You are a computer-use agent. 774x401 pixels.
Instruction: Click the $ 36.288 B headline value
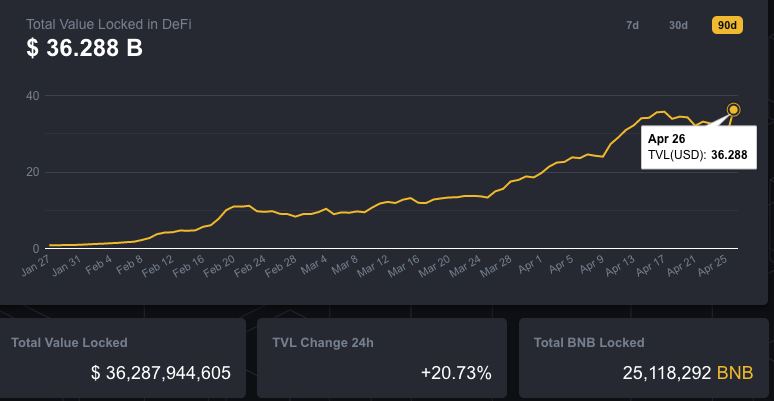pos(84,48)
